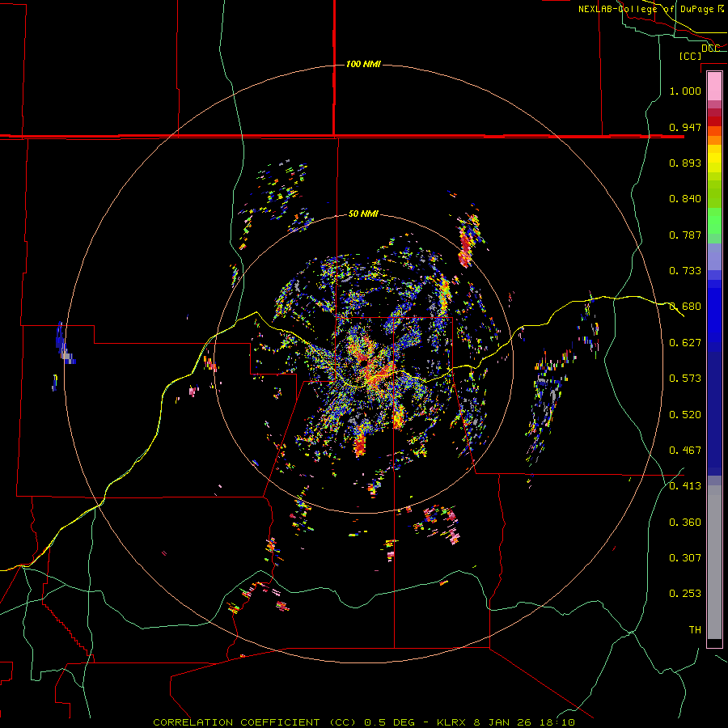The height and width of the screenshot is (728, 728).
Task: Click the TH threshold label on legend
Action: 695,630
